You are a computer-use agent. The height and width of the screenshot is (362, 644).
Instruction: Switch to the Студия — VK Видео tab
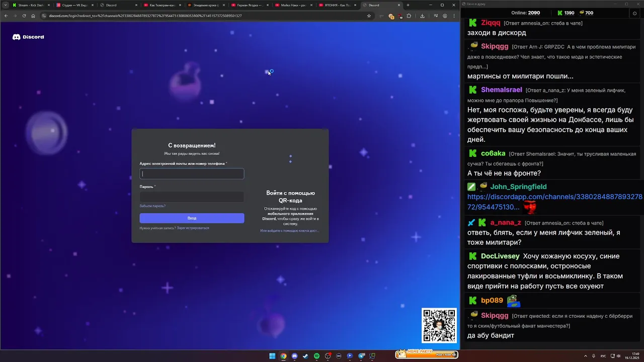[74, 5]
